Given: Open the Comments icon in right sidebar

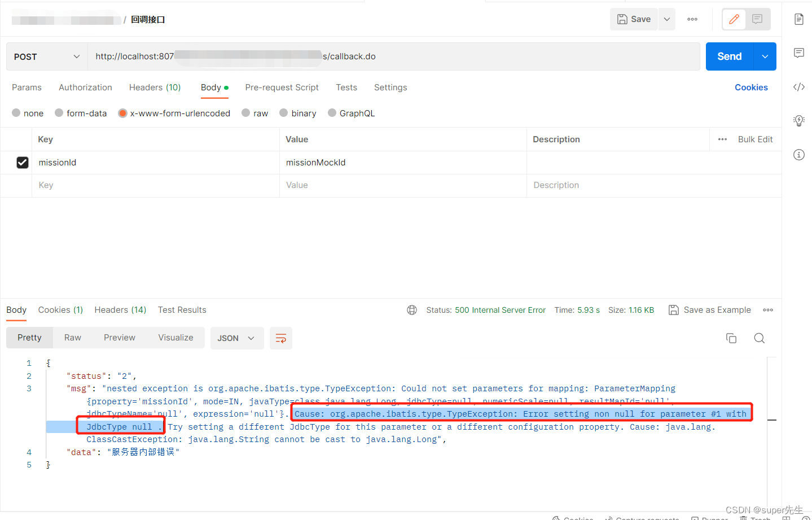Looking at the screenshot, I should pyautogui.click(x=798, y=53).
